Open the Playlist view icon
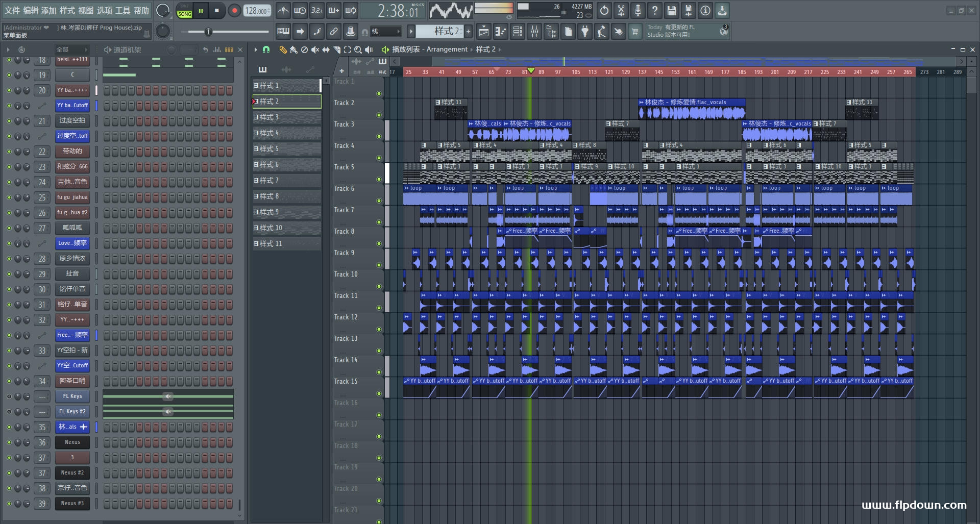Viewport: 980px width, 524px height. click(x=484, y=32)
